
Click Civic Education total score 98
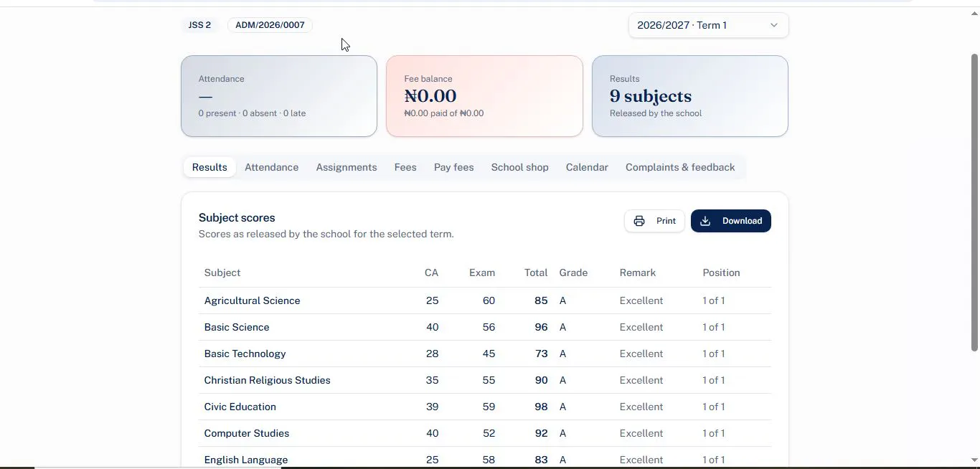pyautogui.click(x=541, y=407)
